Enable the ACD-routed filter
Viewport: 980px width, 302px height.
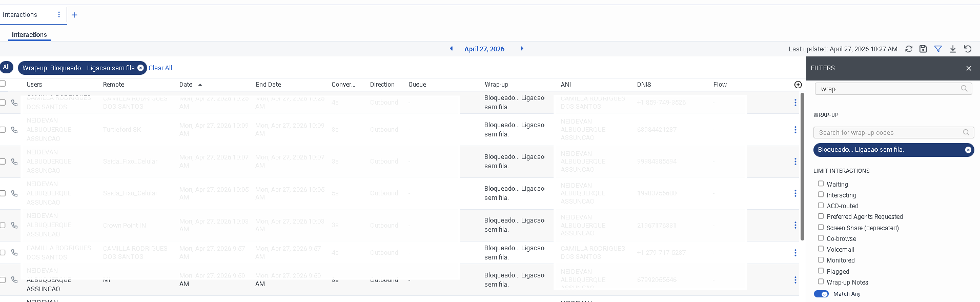(x=821, y=205)
